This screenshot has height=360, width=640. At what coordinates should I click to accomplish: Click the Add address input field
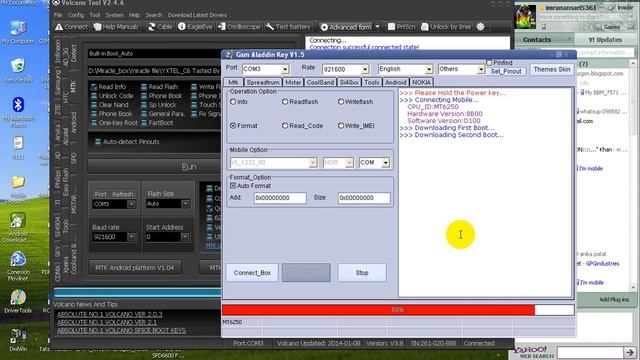(280, 198)
